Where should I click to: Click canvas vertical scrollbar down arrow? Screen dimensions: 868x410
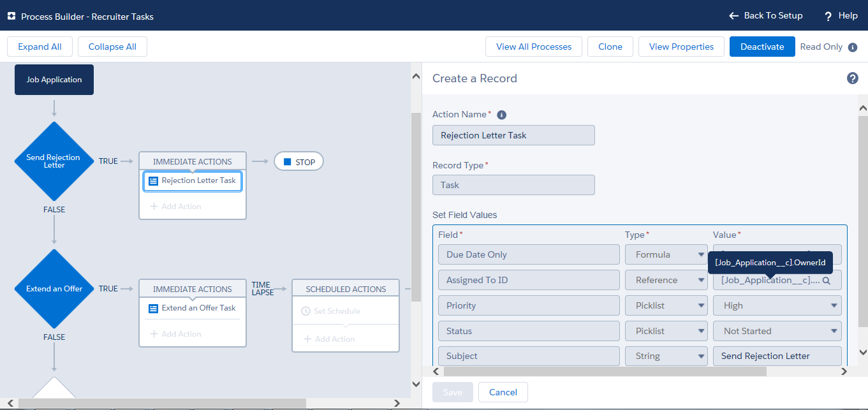pyautogui.click(x=416, y=384)
